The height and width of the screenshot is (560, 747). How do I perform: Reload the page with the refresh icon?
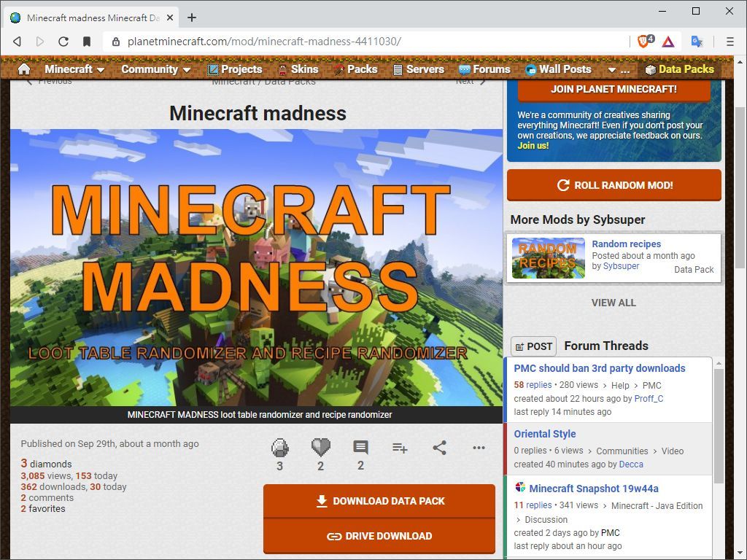[x=63, y=42]
